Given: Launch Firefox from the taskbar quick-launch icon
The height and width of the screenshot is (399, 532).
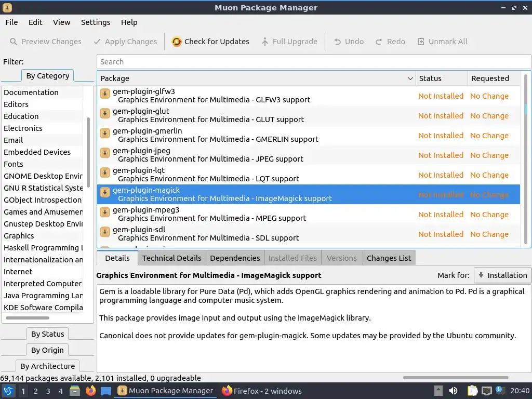Looking at the screenshot, I should tap(90, 391).
